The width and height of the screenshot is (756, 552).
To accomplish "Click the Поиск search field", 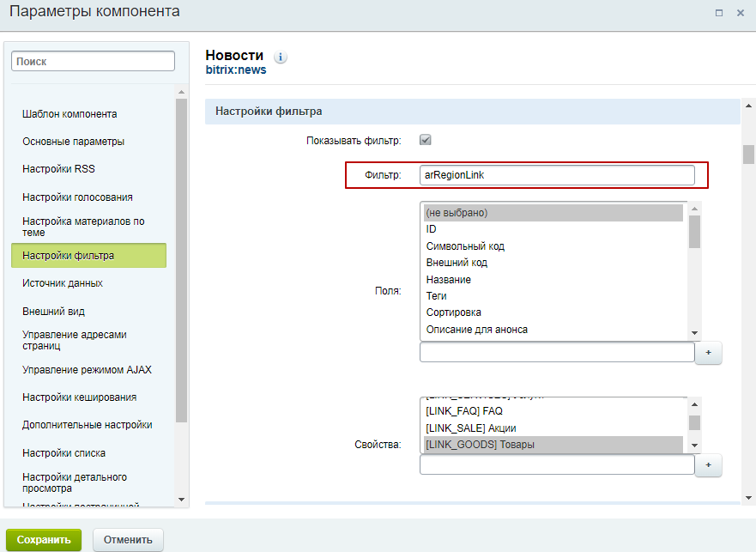I will [93, 61].
